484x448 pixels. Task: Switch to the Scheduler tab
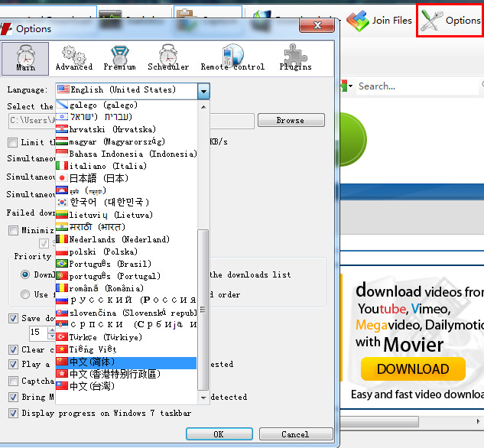[168, 59]
